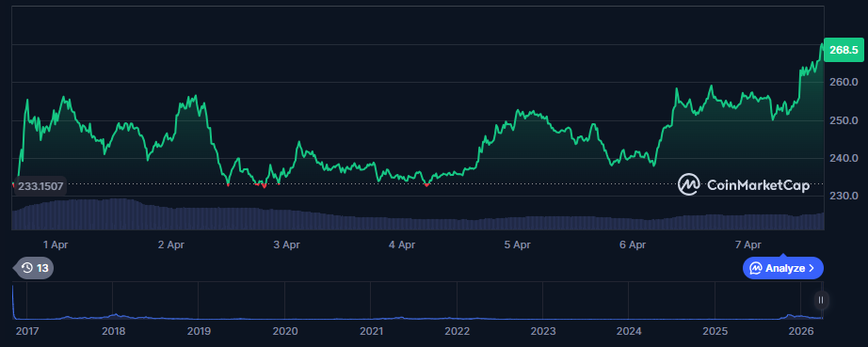Select 2017 on the overview timeline
868x347 pixels.
pos(26,332)
